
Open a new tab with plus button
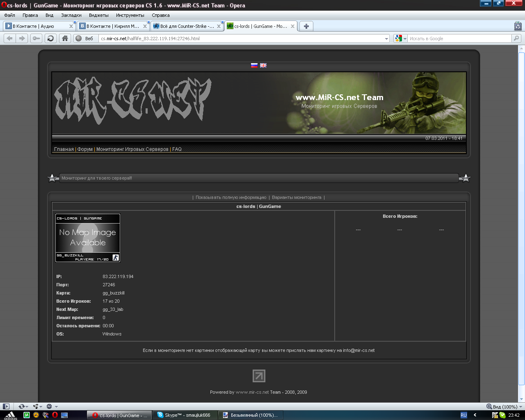point(306,26)
